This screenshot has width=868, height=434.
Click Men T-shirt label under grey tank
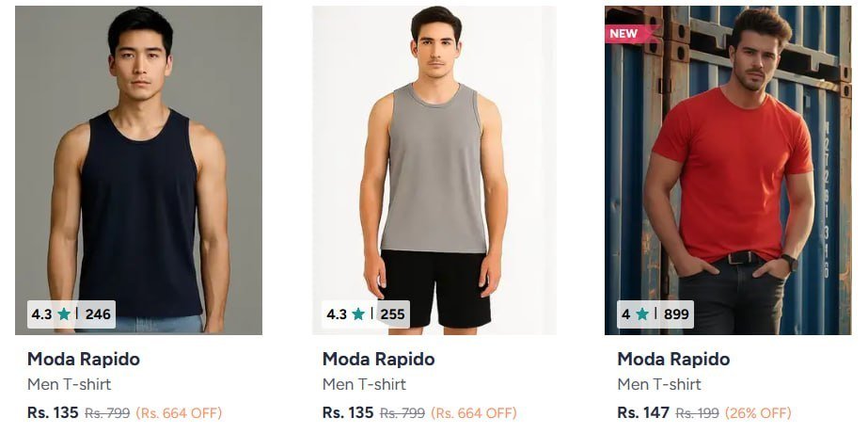tap(364, 384)
